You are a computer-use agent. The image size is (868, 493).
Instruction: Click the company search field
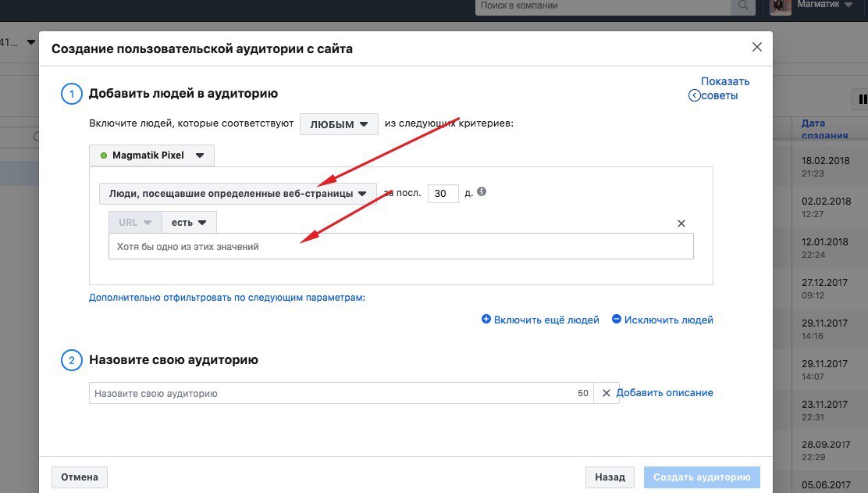pos(603,6)
